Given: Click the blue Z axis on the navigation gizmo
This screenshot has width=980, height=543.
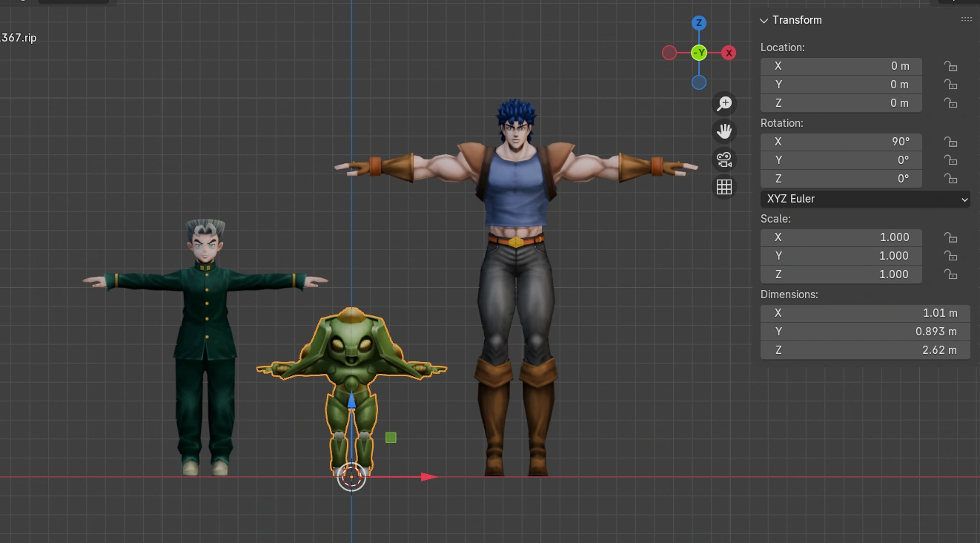Looking at the screenshot, I should point(699,23).
